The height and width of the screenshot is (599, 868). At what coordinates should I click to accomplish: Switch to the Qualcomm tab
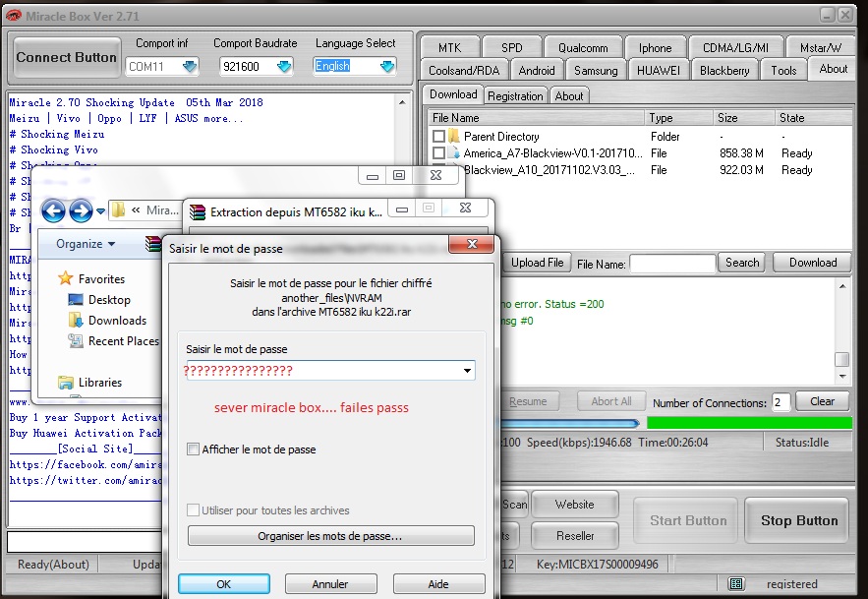583,47
